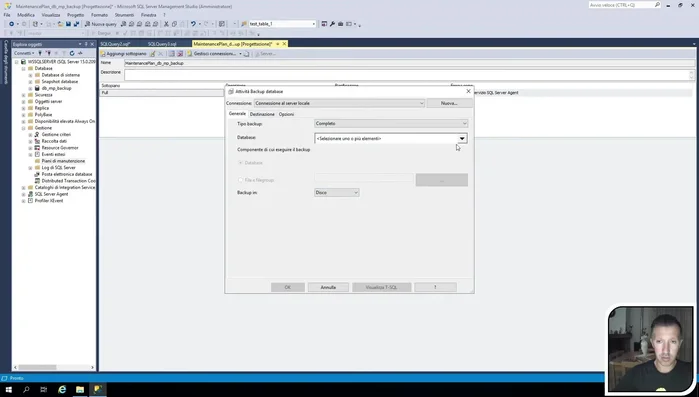Viewport: 699px width, 397px height.
Task: Open the File menu
Action: point(7,15)
